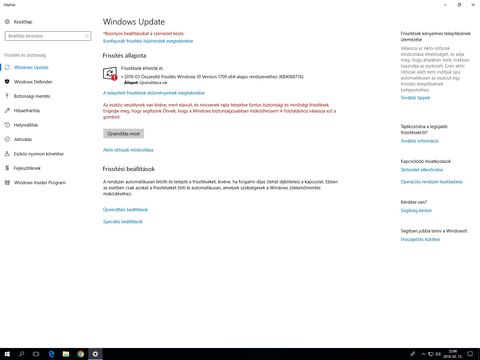The width and height of the screenshot is (480, 360).
Task: Open Aktív időszak módosítása link
Action: tap(128, 150)
